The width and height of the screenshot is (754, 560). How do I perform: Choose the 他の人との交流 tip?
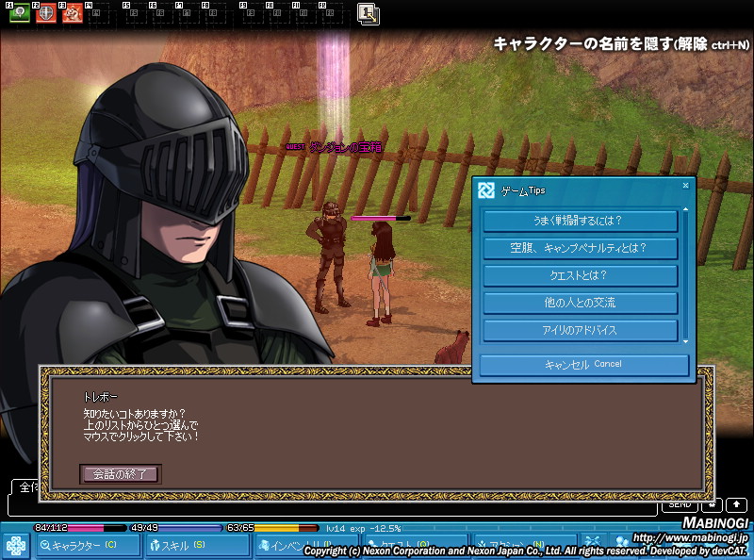(581, 303)
